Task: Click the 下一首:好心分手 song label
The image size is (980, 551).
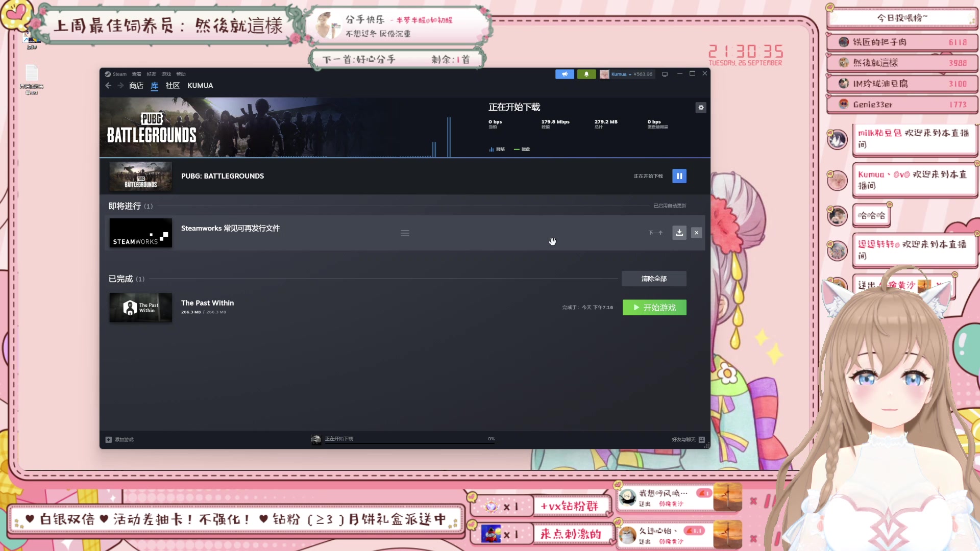Action: click(x=359, y=60)
